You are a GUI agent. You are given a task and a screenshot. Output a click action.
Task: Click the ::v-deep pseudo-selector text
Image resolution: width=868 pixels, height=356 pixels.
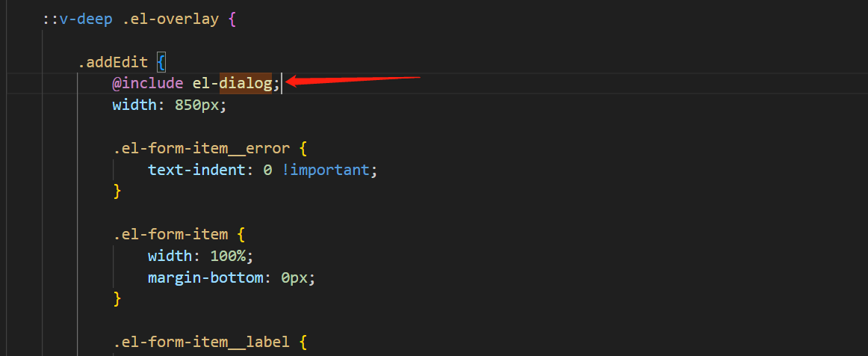click(78, 19)
